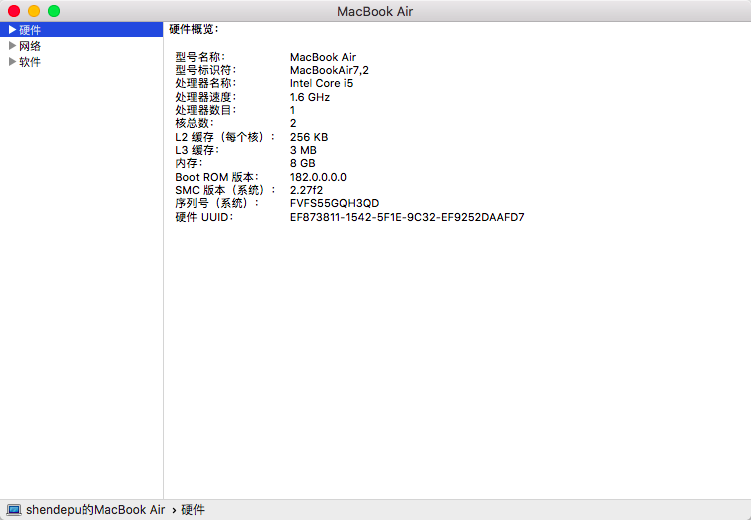Click the 核总数 label
The width and height of the screenshot is (751, 520).
coord(194,124)
